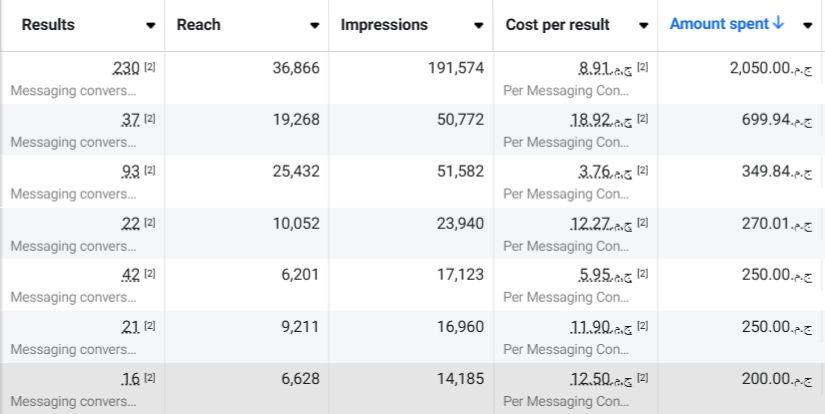Click the Impressions column header label

[x=383, y=25]
